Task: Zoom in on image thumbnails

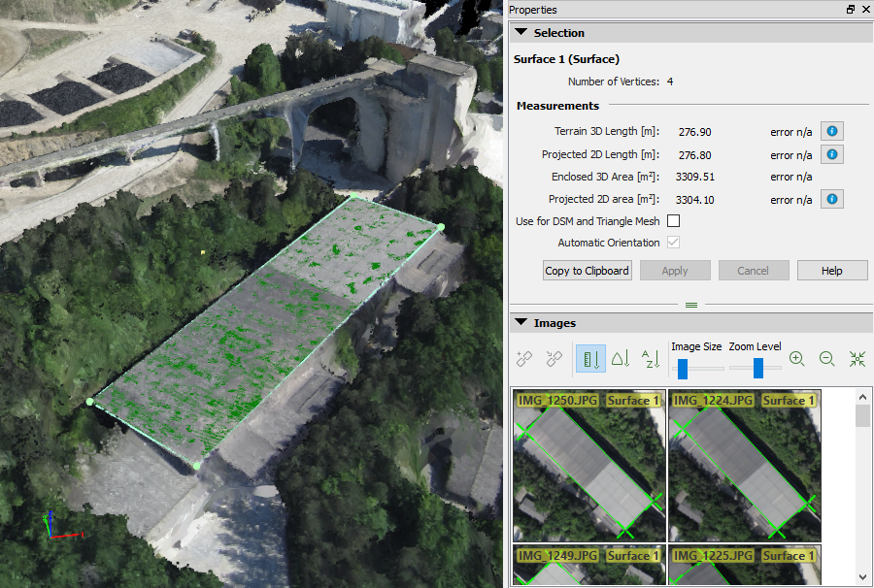Action: point(797,359)
